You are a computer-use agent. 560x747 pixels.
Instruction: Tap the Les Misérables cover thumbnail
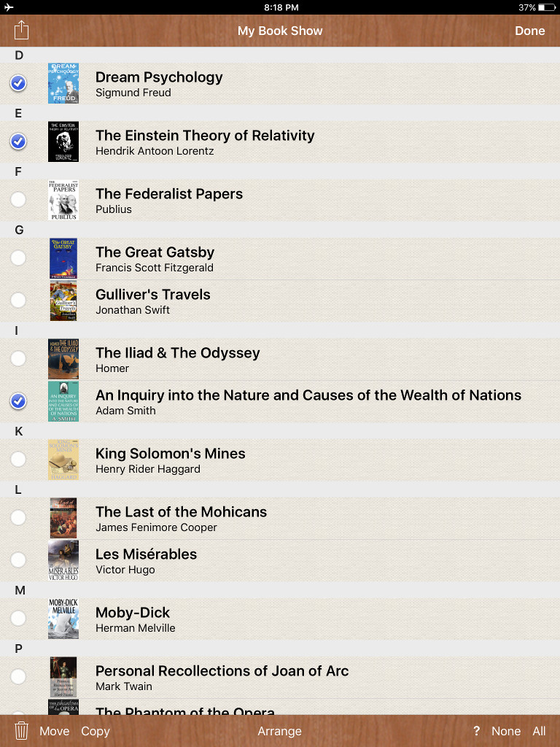(63, 560)
